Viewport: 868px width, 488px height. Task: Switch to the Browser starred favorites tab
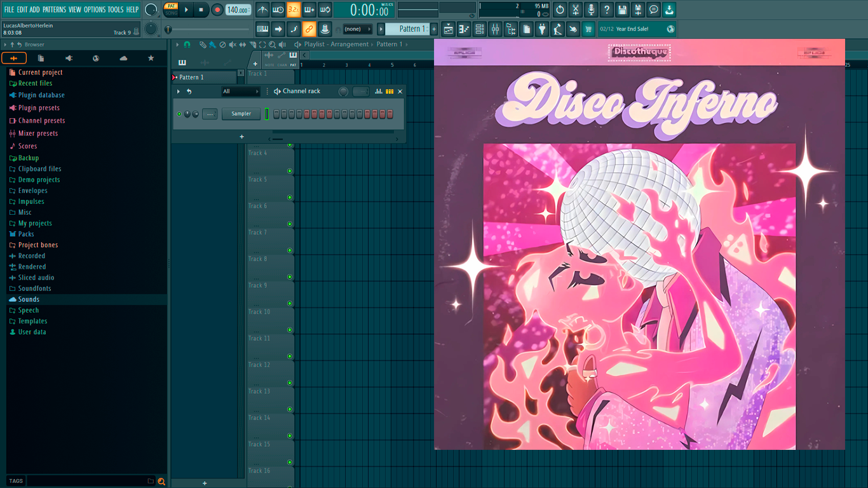pos(151,58)
